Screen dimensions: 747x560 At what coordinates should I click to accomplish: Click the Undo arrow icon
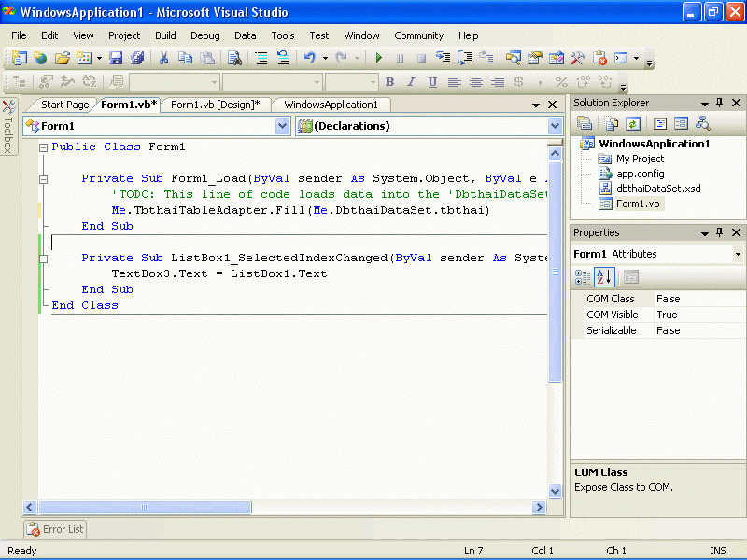coord(310,58)
